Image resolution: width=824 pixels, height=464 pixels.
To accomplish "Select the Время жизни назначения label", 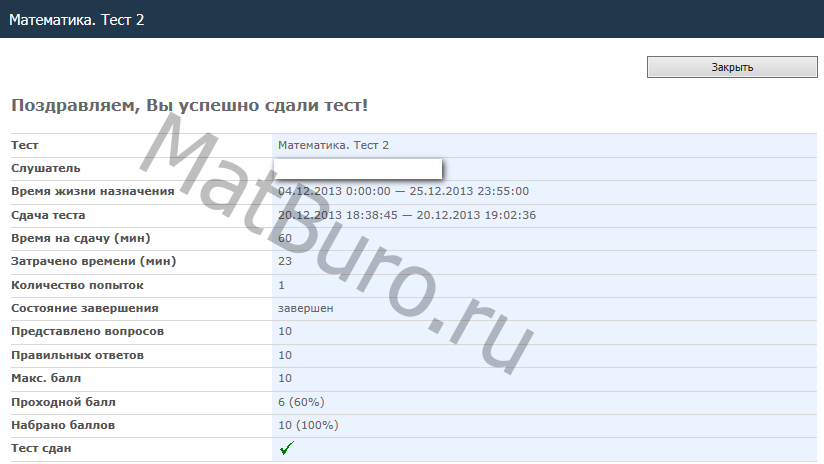I will point(92,191).
